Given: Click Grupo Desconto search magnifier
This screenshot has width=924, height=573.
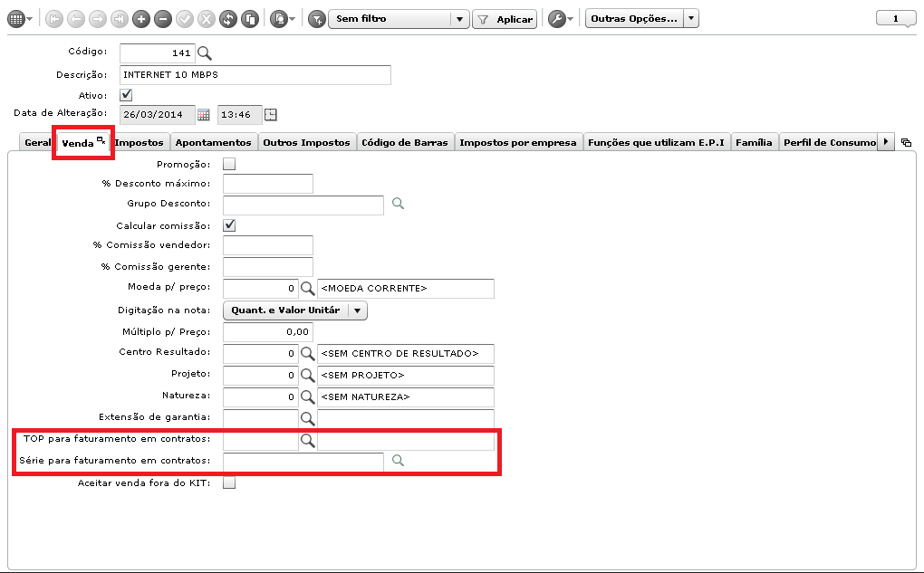Looking at the screenshot, I should pos(399,203).
